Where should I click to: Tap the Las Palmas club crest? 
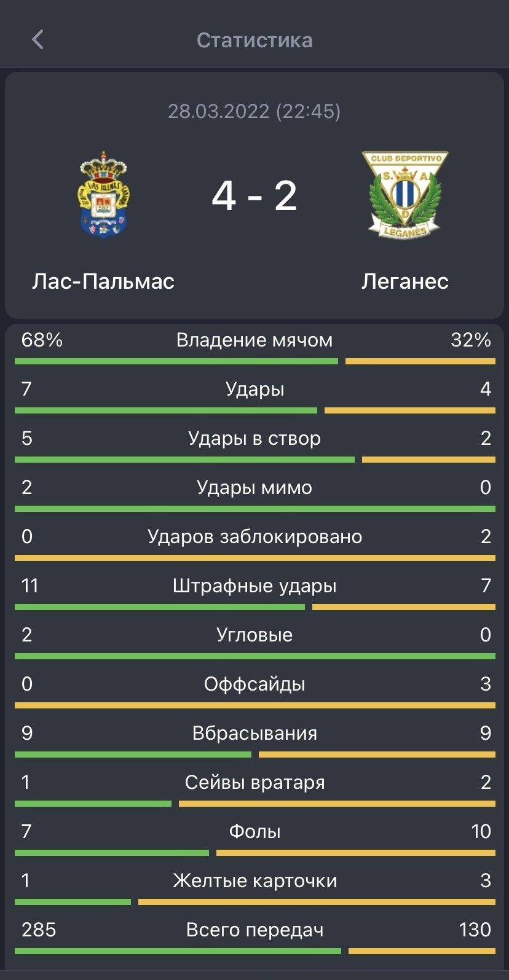[103, 195]
